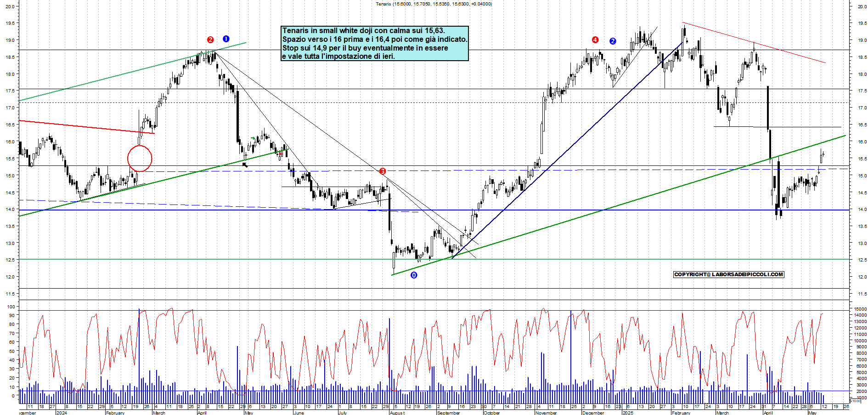Screen dimensions: 868x415
Task: Click the red wave marker 2 at April 2024 peak
Action: [210, 40]
